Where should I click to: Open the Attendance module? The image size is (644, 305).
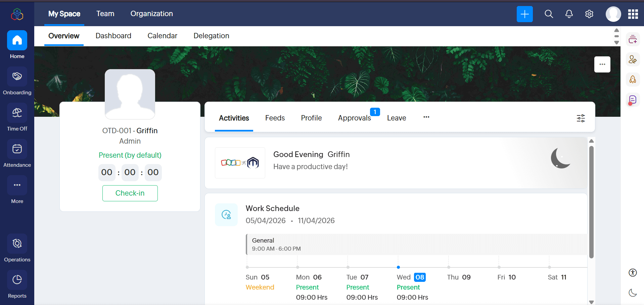(x=17, y=154)
